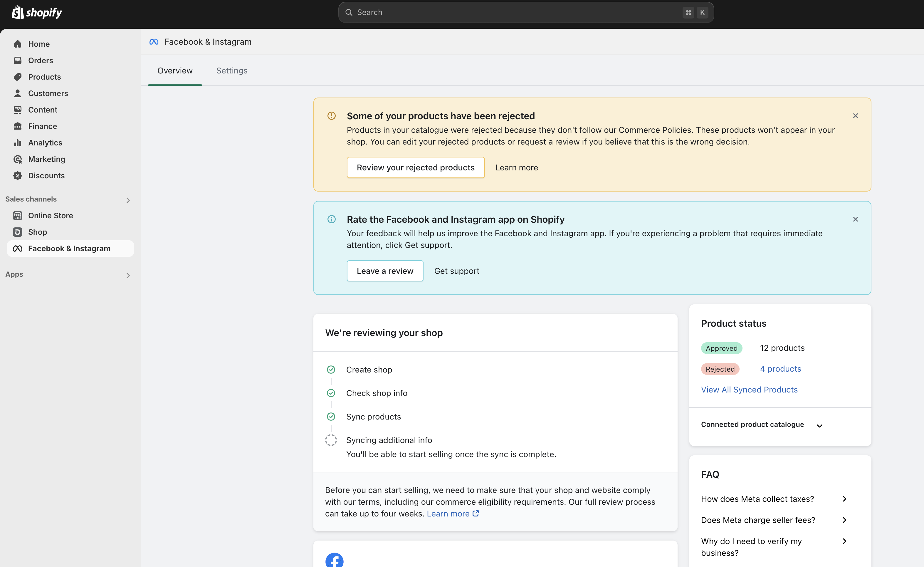Screen dimensions: 924x567
Task: Expand Sales channels section chevron
Action: 128,200
